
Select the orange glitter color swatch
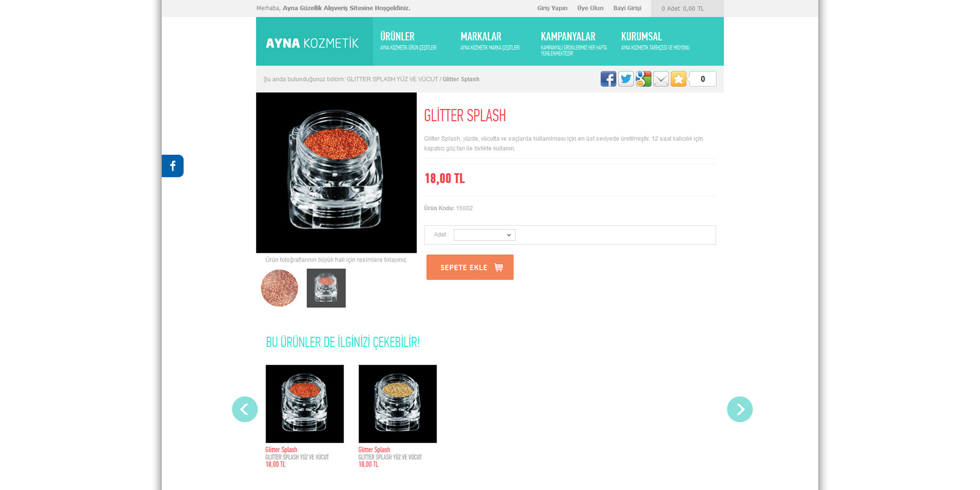pyautogui.click(x=279, y=288)
